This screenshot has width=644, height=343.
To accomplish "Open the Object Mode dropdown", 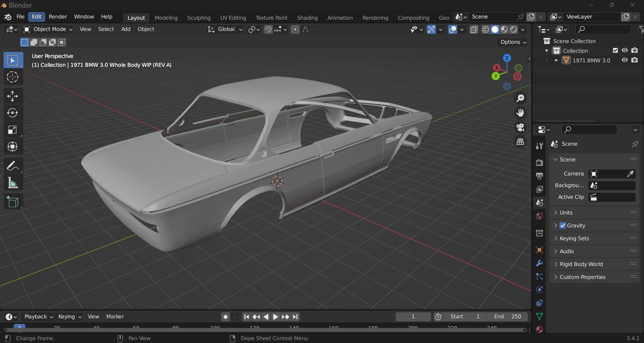I will (x=48, y=29).
